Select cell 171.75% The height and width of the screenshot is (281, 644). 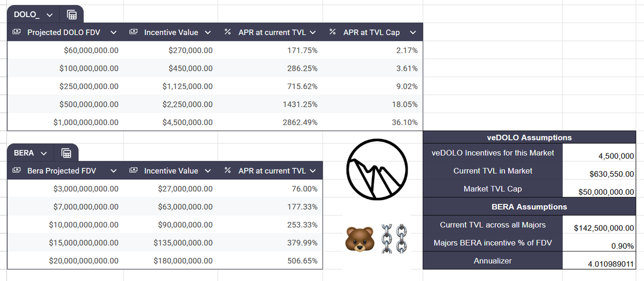(270, 51)
